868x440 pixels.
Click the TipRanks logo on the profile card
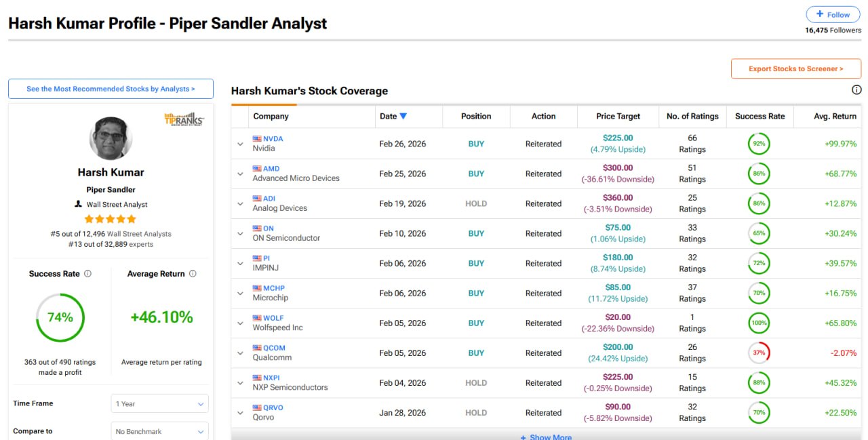click(x=184, y=119)
